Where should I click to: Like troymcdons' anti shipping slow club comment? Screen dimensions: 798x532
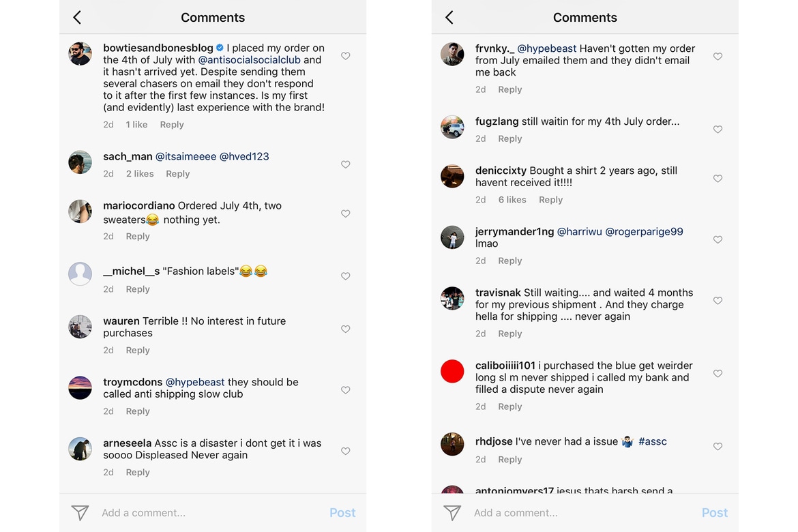click(x=346, y=390)
